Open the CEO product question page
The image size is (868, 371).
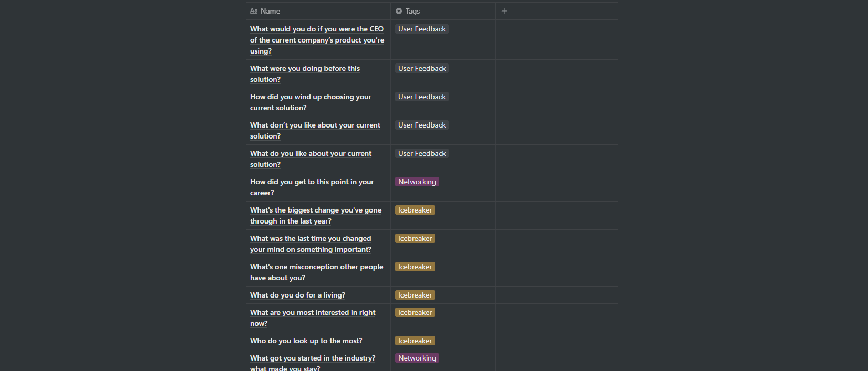point(317,40)
